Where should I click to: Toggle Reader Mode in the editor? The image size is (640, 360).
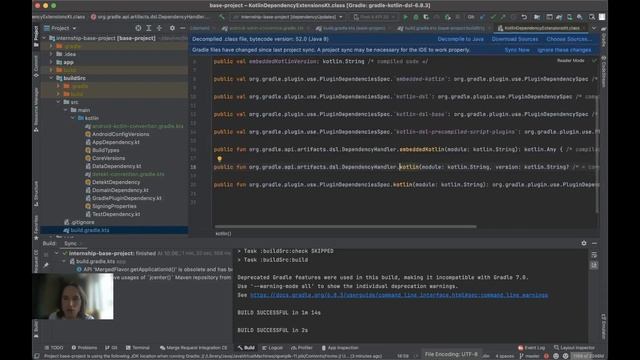(x=571, y=60)
